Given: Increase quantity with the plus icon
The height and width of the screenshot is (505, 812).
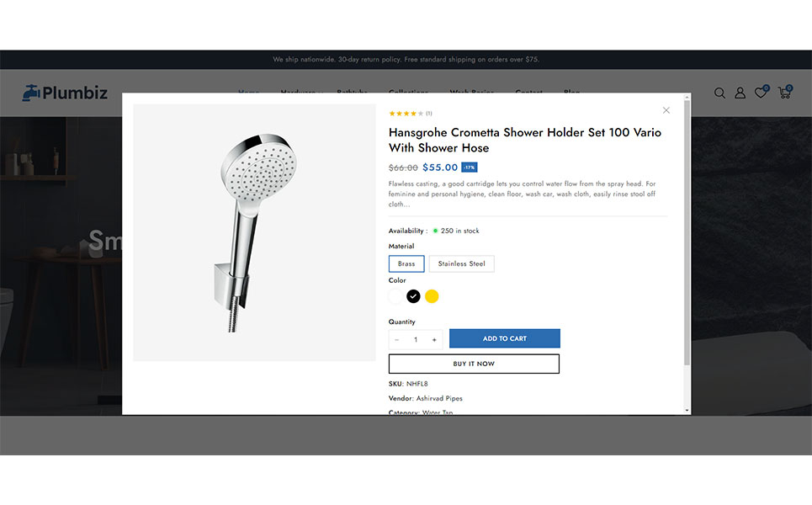Looking at the screenshot, I should (434, 340).
